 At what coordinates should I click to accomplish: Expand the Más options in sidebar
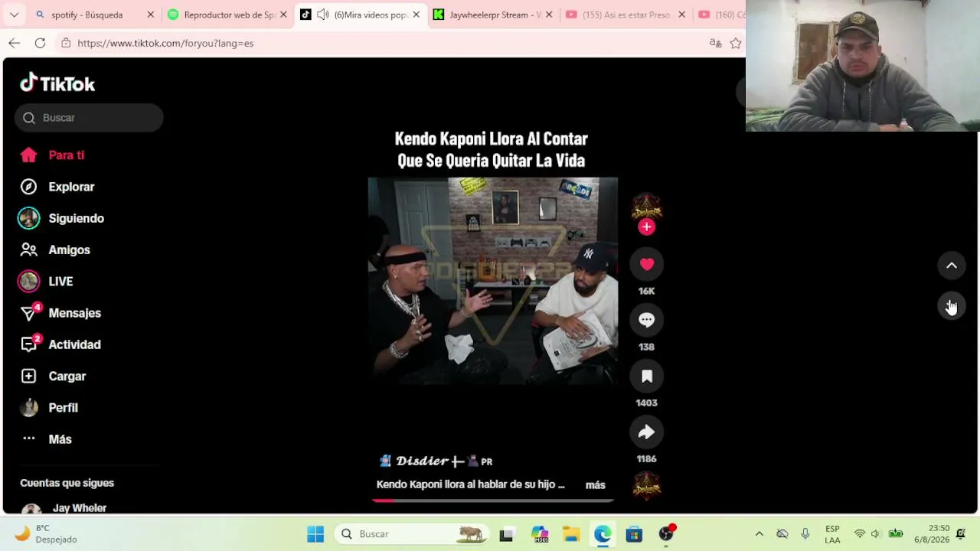pos(47,439)
